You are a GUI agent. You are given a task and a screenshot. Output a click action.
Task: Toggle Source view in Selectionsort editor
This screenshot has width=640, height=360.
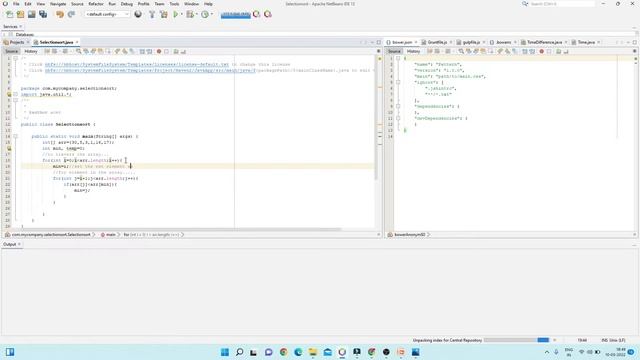pyautogui.click(x=11, y=51)
